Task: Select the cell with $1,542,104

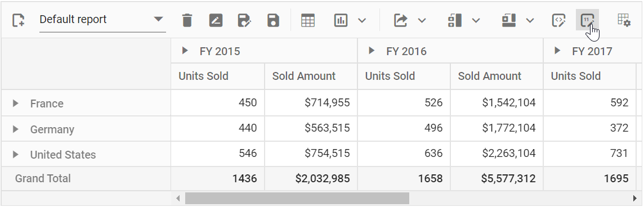Action: tap(497, 103)
